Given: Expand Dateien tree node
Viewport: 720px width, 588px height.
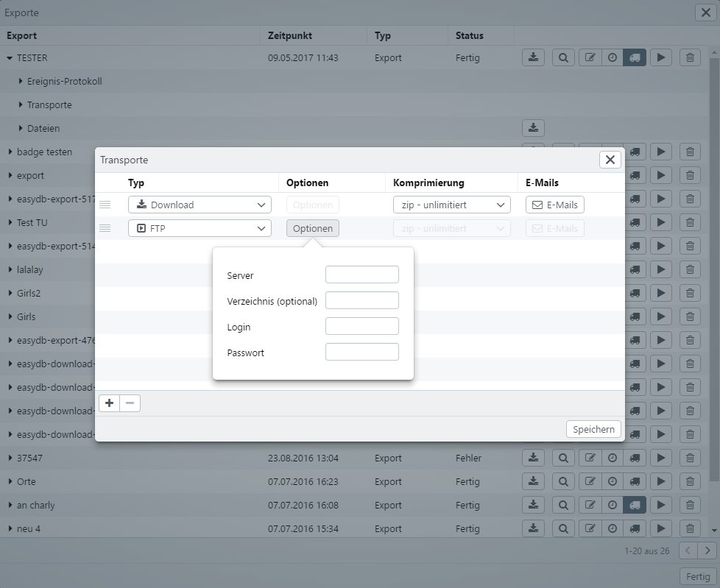Looking at the screenshot, I should [20, 128].
